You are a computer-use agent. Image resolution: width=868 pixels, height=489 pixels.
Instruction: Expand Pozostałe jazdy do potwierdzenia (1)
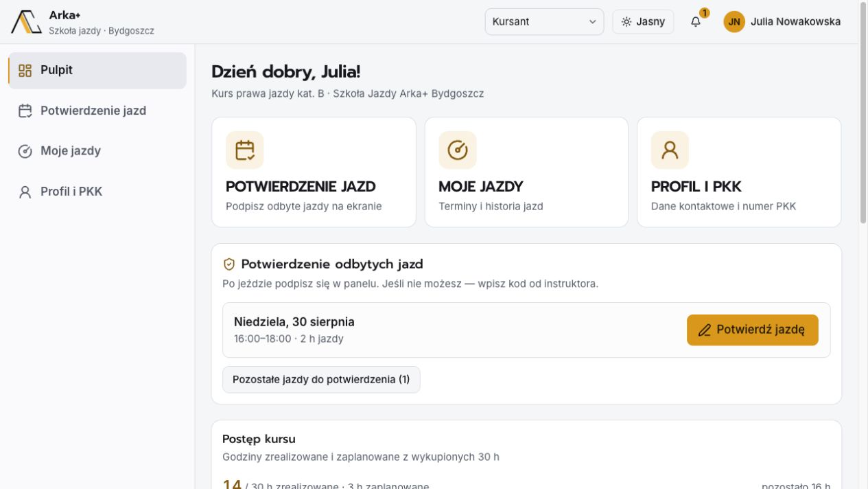pos(321,379)
